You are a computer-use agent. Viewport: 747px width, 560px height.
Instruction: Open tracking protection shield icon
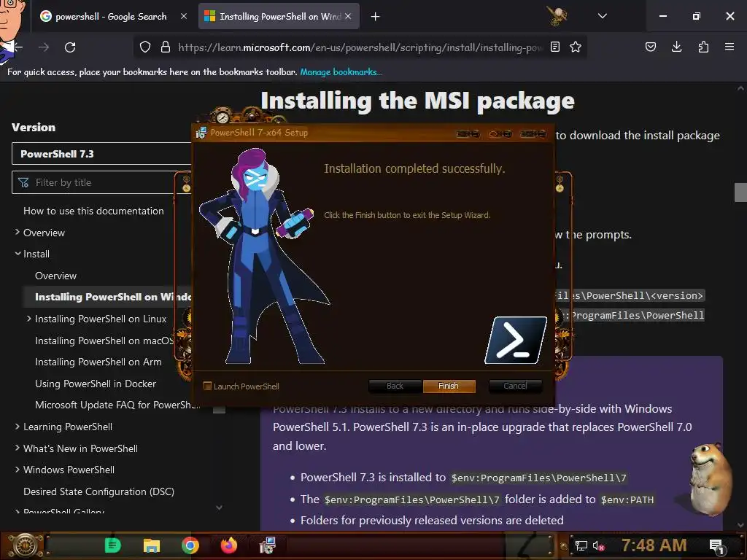pyautogui.click(x=145, y=47)
